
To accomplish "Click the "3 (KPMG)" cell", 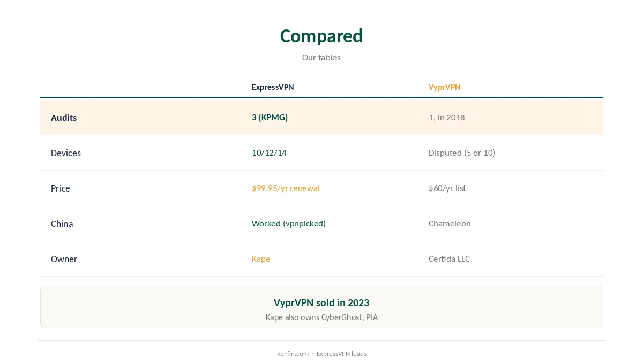I will coord(270,117).
